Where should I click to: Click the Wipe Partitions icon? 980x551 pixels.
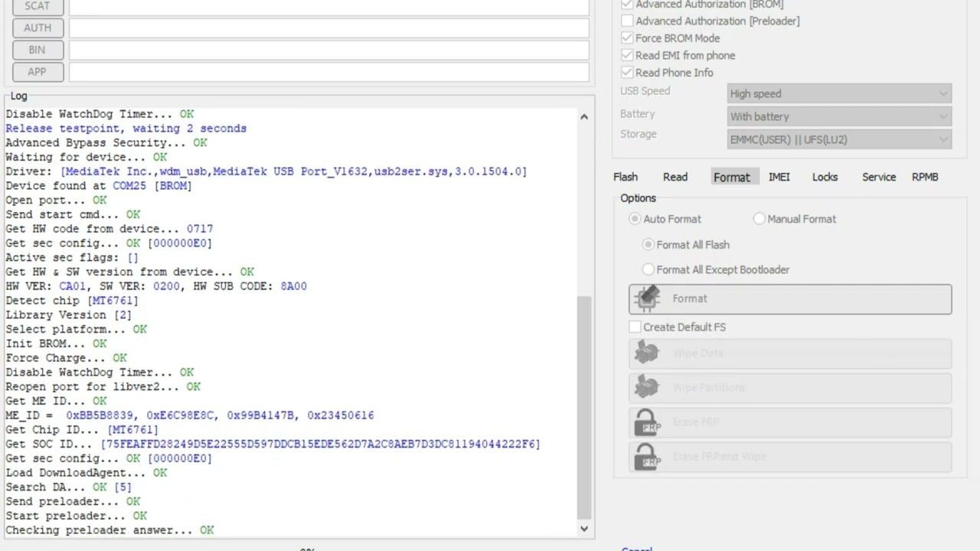tap(647, 387)
